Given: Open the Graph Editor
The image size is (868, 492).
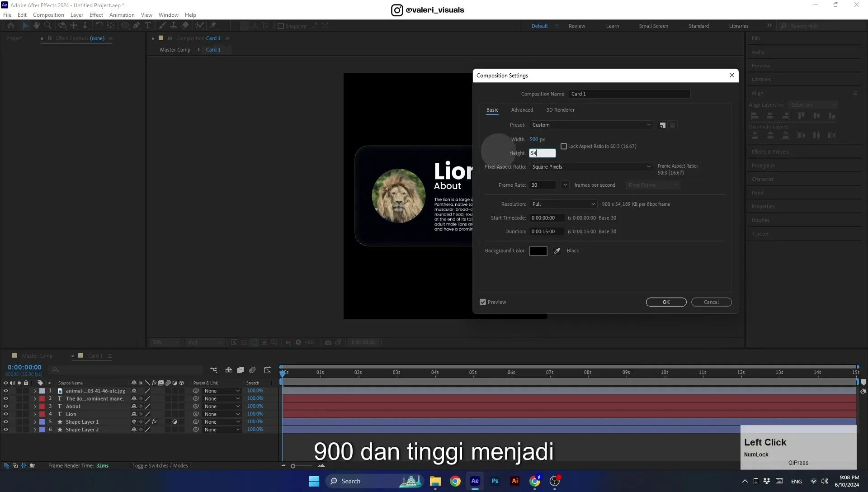Looking at the screenshot, I should (x=268, y=370).
